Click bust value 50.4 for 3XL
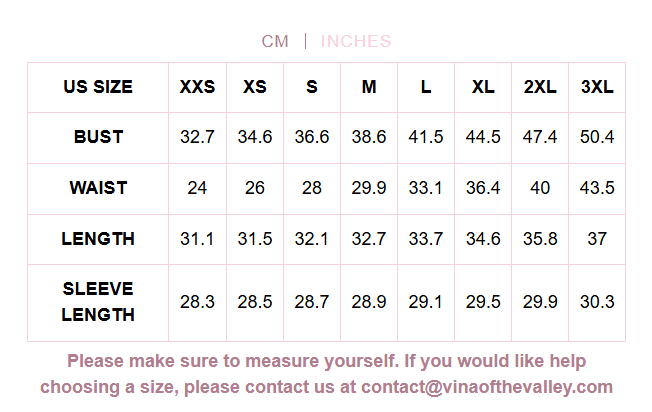This screenshot has height=412, width=652. pos(597,137)
